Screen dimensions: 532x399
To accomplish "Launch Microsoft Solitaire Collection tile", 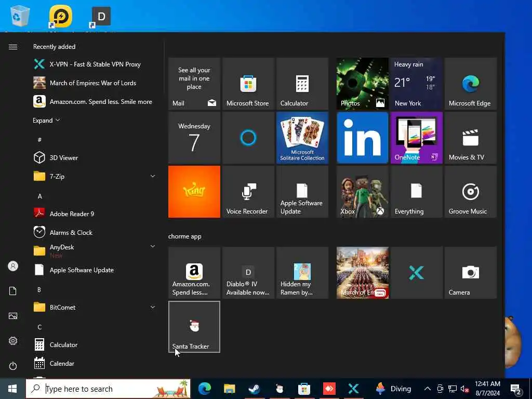I will (x=302, y=138).
